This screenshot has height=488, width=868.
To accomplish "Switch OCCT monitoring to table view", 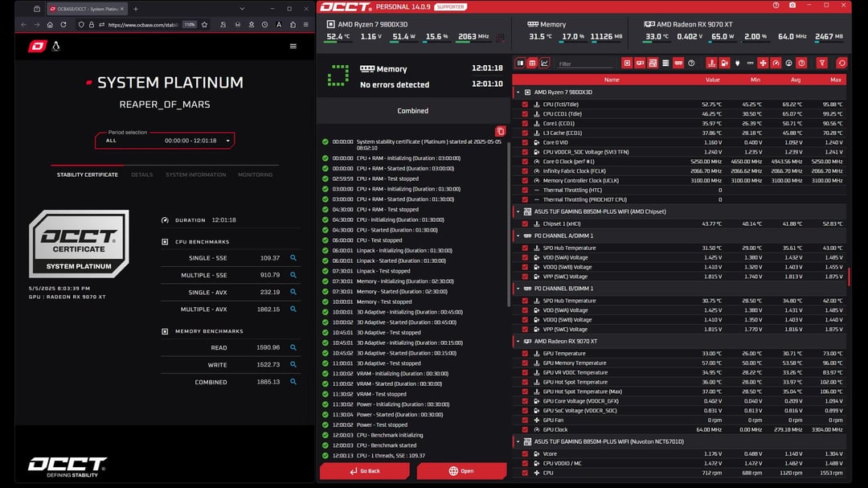I will coord(532,64).
